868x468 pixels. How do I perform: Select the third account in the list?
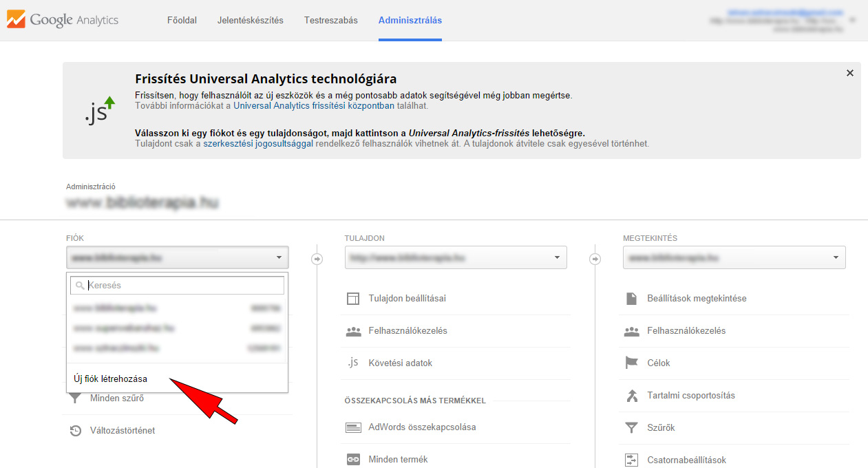click(x=178, y=348)
